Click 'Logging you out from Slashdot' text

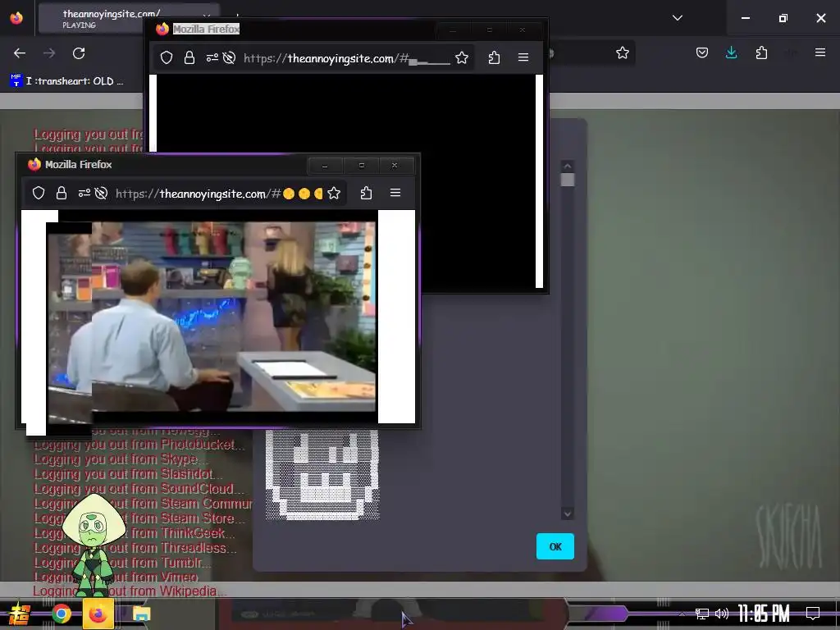pos(128,473)
